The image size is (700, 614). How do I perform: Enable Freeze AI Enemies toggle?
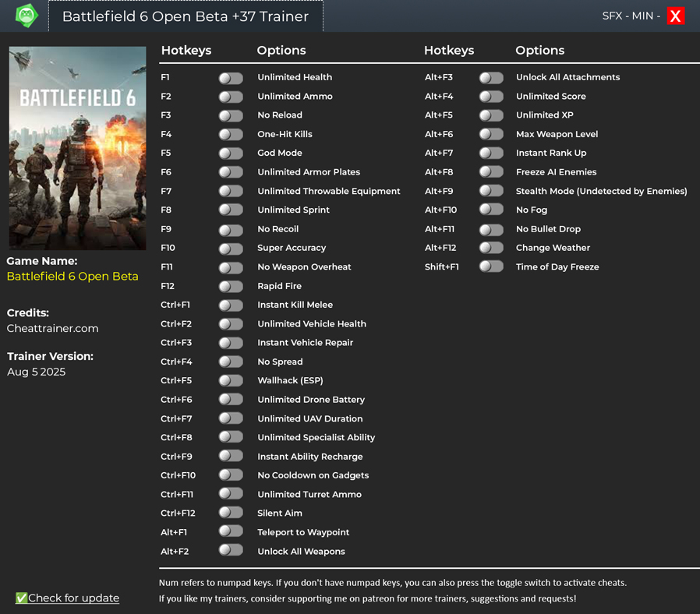(x=491, y=172)
